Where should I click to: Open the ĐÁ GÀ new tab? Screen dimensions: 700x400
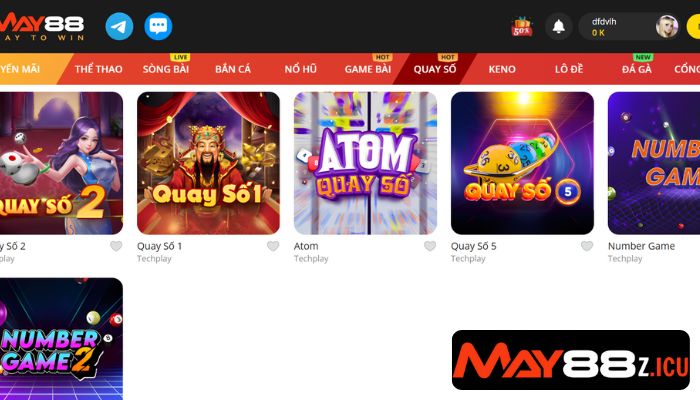tap(637, 69)
